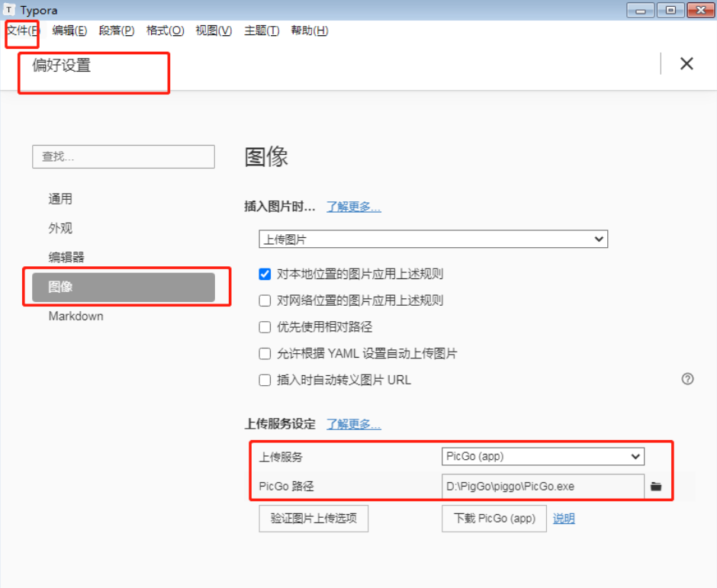Select the Markdown settings category
Viewport: 717px width, 588px height.
pyautogui.click(x=76, y=316)
